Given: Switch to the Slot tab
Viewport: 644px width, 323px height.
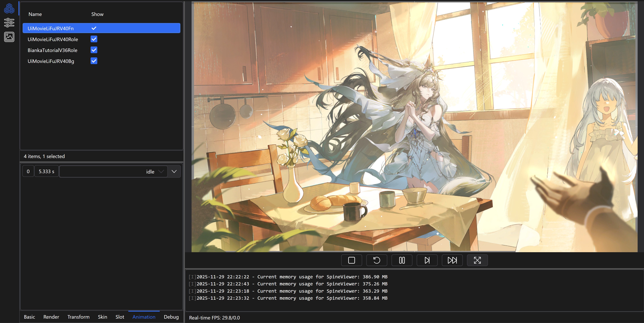Looking at the screenshot, I should (120, 317).
